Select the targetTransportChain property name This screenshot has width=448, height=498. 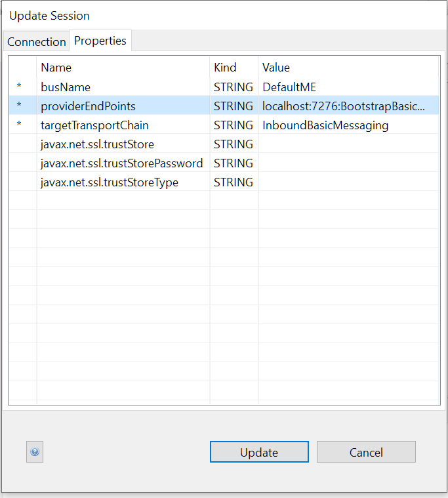(x=94, y=125)
